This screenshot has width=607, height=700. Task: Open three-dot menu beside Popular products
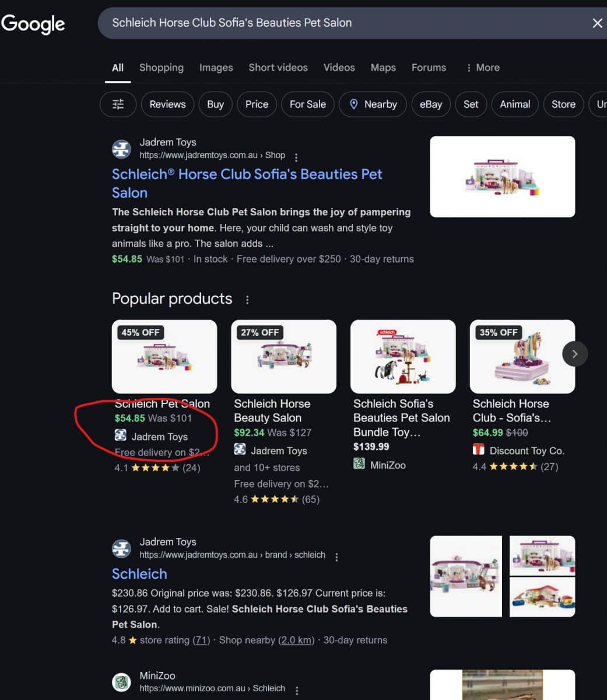pyautogui.click(x=247, y=299)
